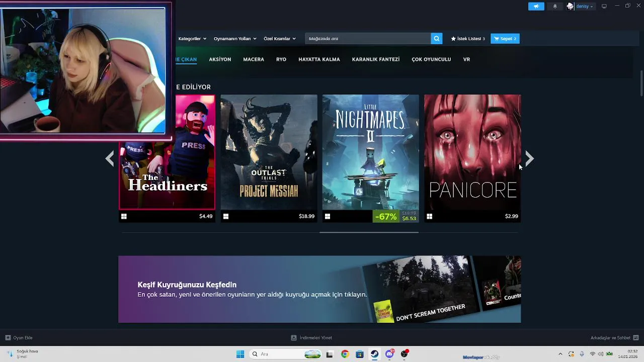The height and width of the screenshot is (362, 644).
Task: Click the $18.99 Outlast Trials price
Action: pyautogui.click(x=306, y=216)
